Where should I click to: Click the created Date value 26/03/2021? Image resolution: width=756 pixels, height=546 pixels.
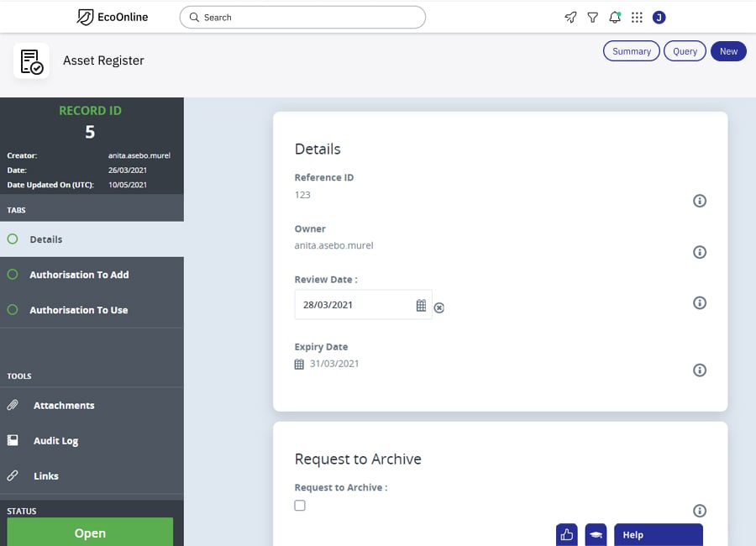(128, 171)
